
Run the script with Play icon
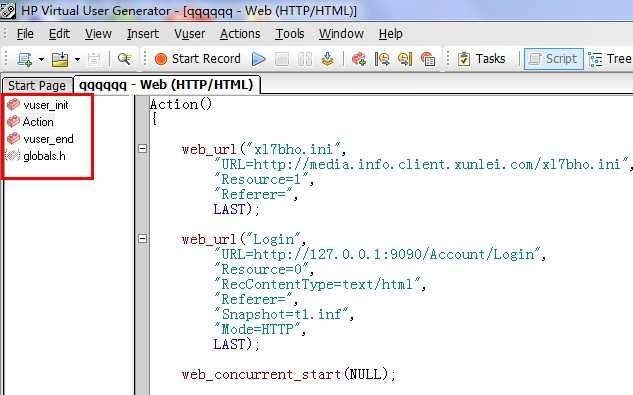coord(258,59)
